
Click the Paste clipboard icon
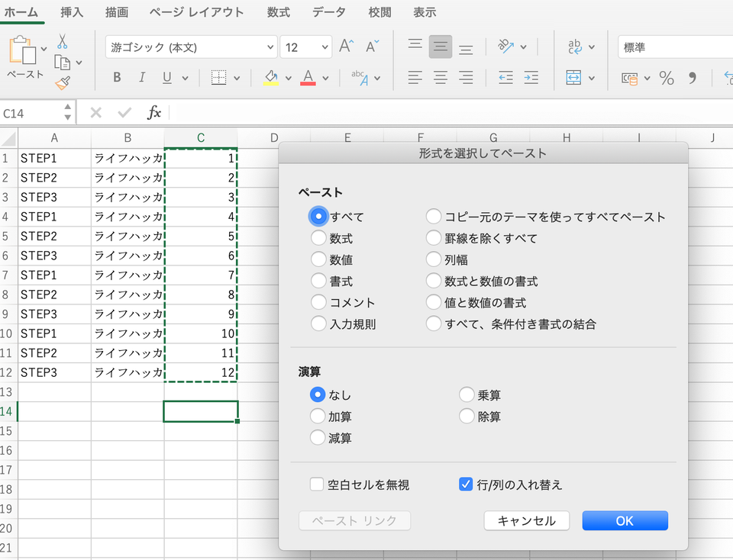pyautogui.click(x=23, y=50)
